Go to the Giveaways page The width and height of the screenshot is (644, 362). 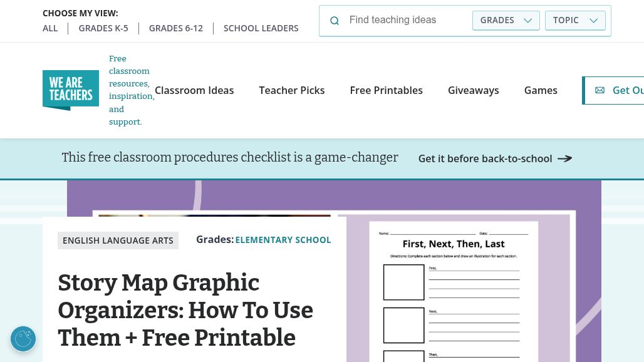(473, 90)
